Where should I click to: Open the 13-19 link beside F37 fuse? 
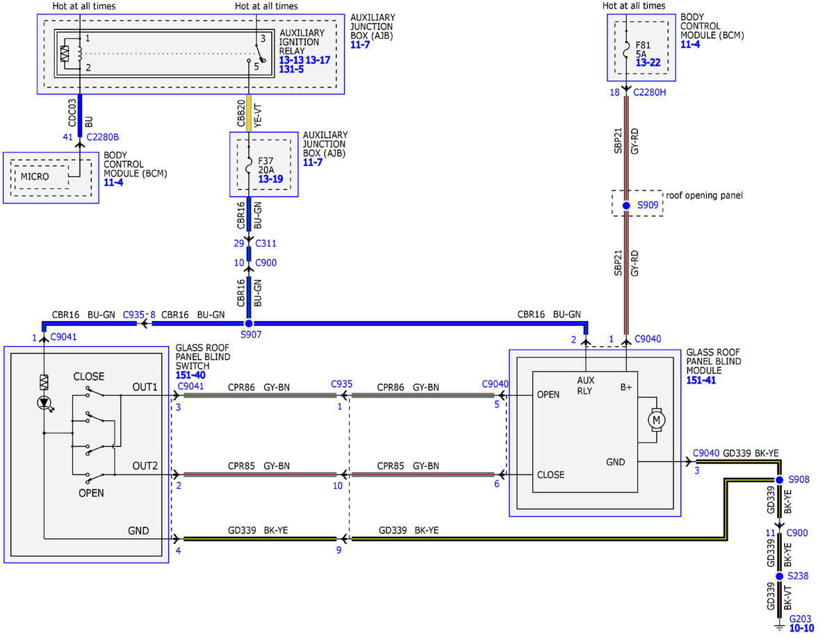click(270, 179)
